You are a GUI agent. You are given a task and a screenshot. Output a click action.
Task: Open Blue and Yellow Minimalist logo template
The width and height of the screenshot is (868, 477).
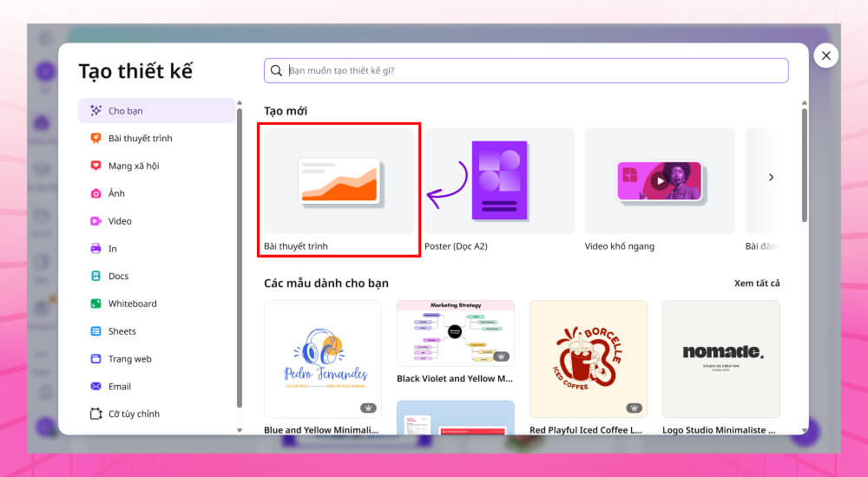click(323, 359)
